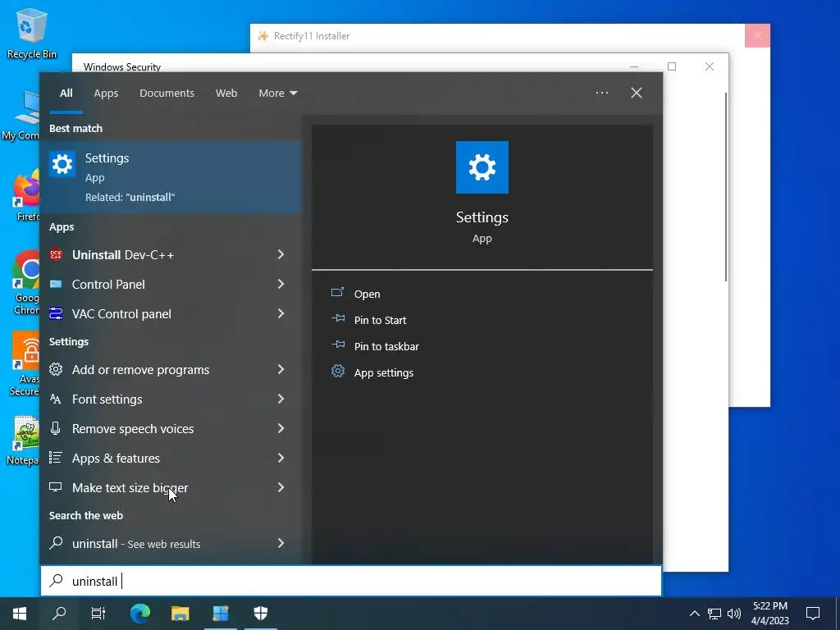Open the Google Chrome desktop shortcut

coord(25,283)
